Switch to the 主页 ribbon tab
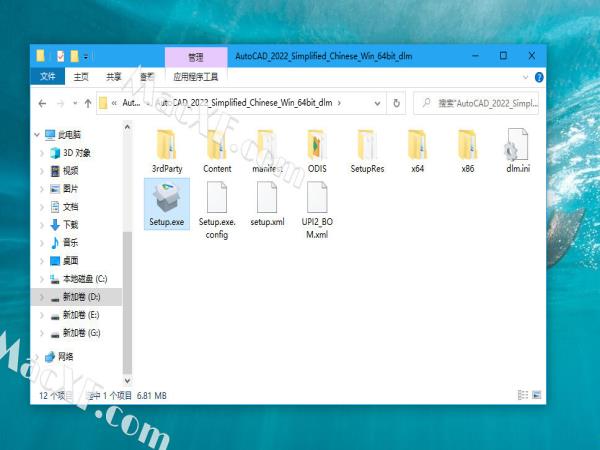 81,77
